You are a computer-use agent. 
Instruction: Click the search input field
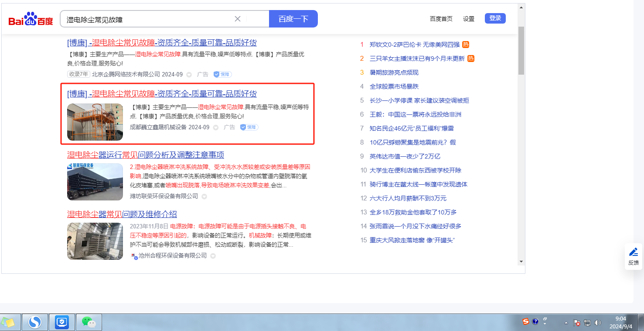point(148,19)
